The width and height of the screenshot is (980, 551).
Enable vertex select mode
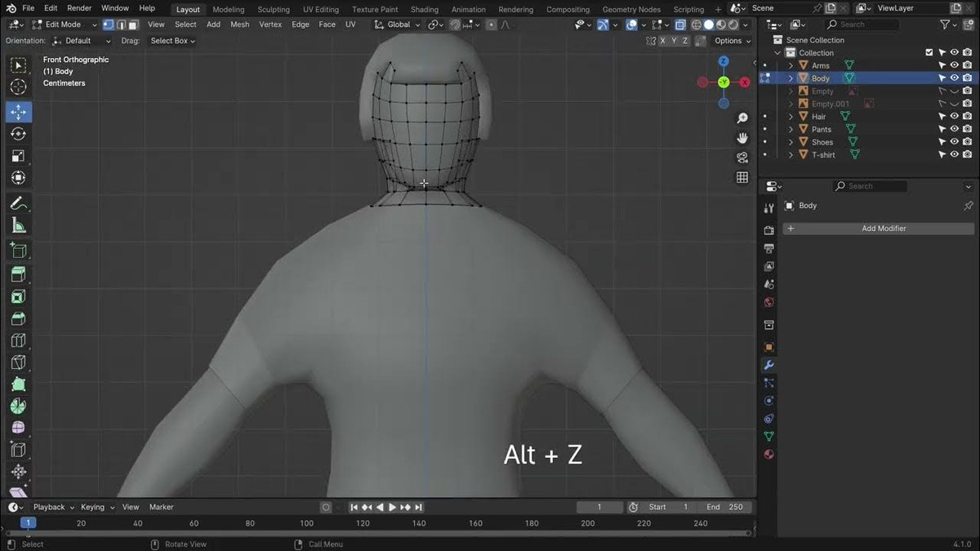pyautogui.click(x=108, y=24)
